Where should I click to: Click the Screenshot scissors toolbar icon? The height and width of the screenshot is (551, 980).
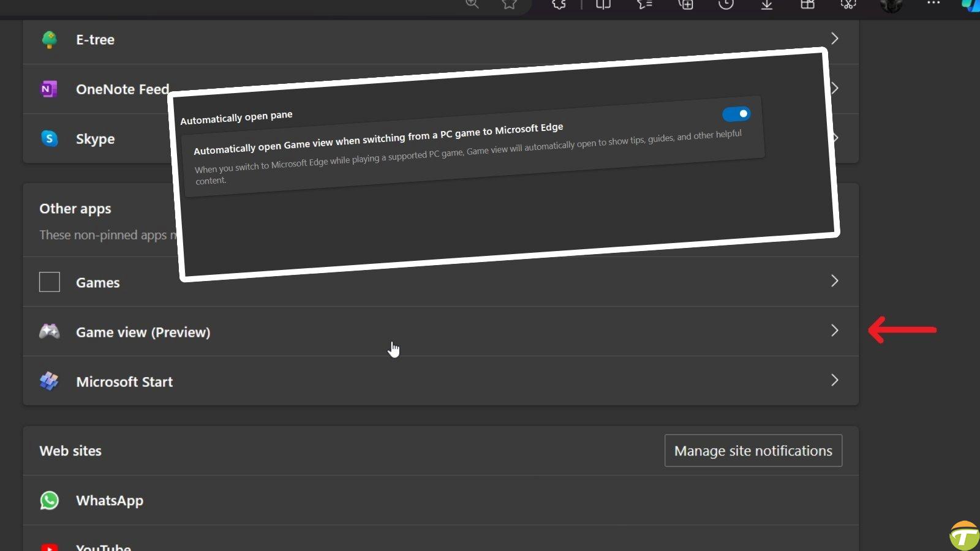tap(848, 4)
